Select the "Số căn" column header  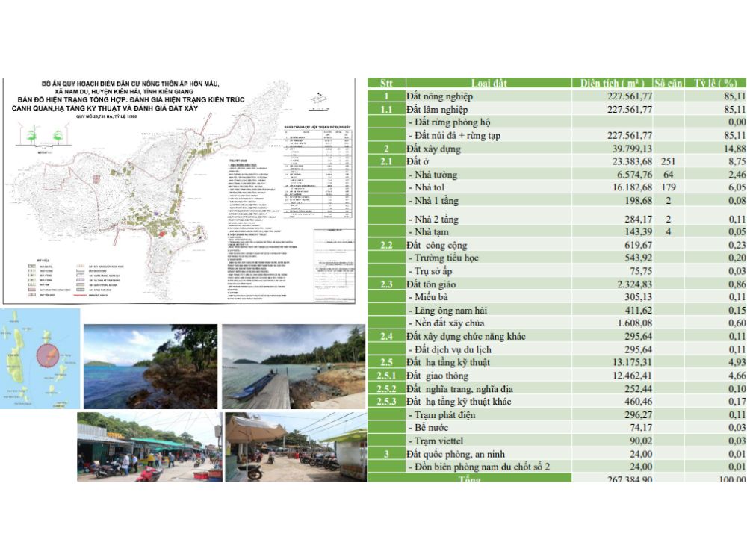tap(668, 83)
